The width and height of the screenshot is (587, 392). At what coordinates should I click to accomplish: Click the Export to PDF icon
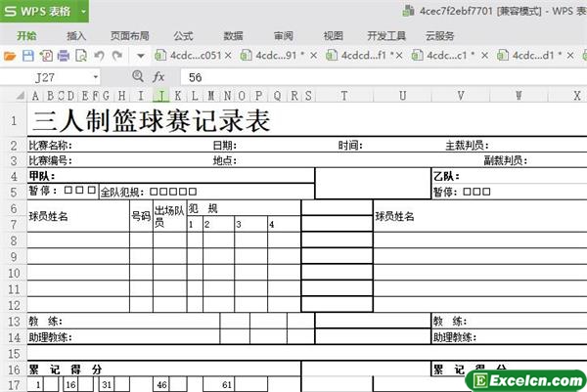[46, 56]
